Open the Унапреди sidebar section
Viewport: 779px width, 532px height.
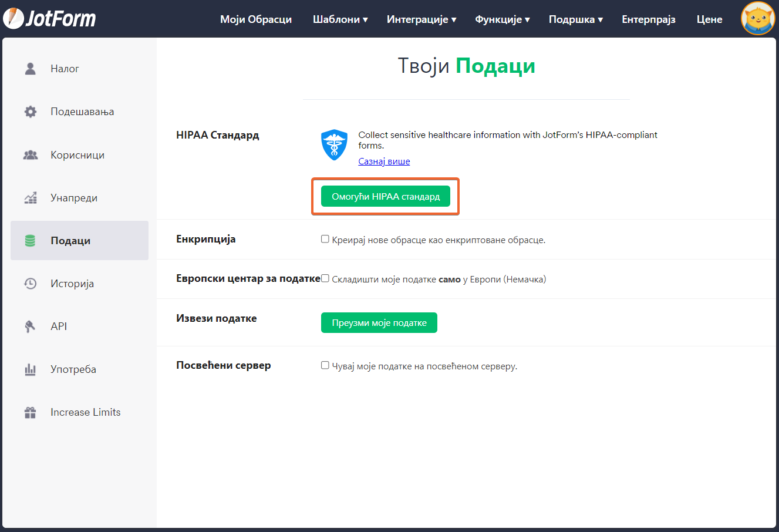[x=80, y=198]
